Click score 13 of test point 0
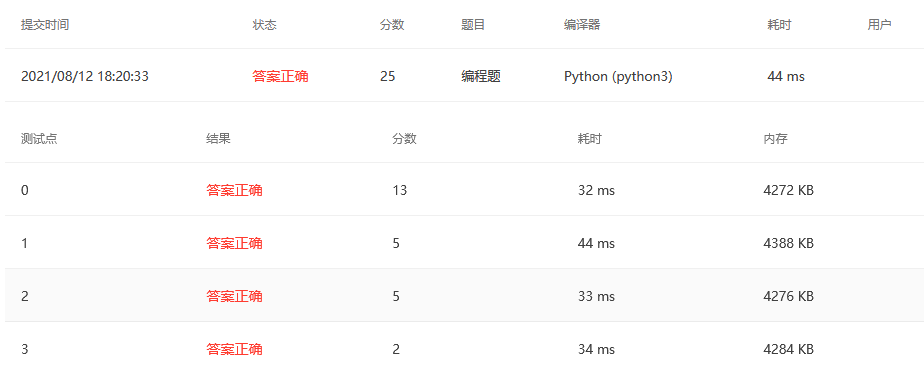The width and height of the screenshot is (924, 371). pos(400,190)
